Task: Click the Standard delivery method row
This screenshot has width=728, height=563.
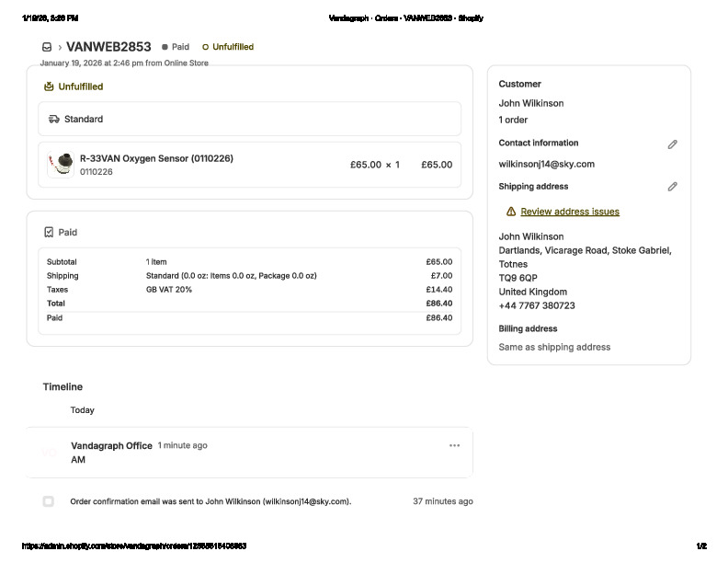Action: pos(249,119)
